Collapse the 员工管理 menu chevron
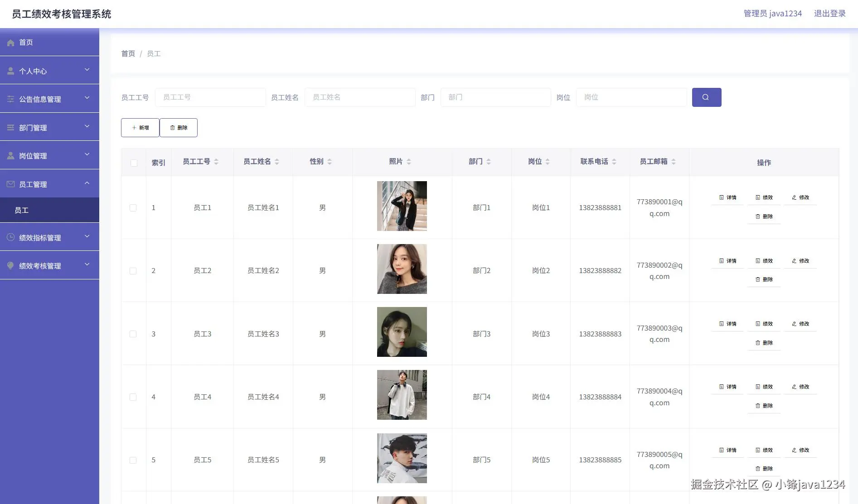Screen dimensions: 858x504 pyautogui.click(x=87, y=183)
